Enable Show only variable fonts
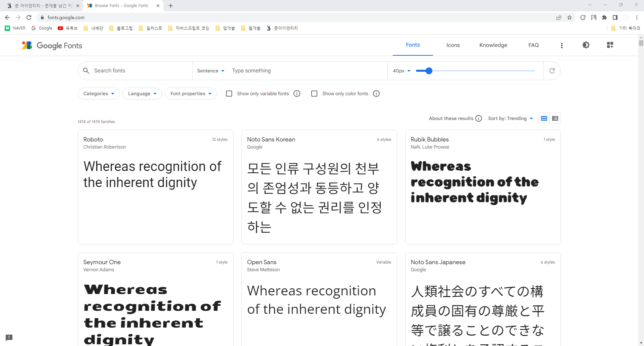This screenshot has height=346, width=644. tap(229, 94)
